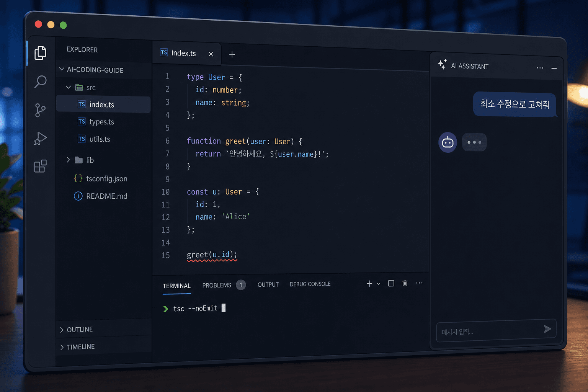Click line number 6 in gutter

coord(167,141)
